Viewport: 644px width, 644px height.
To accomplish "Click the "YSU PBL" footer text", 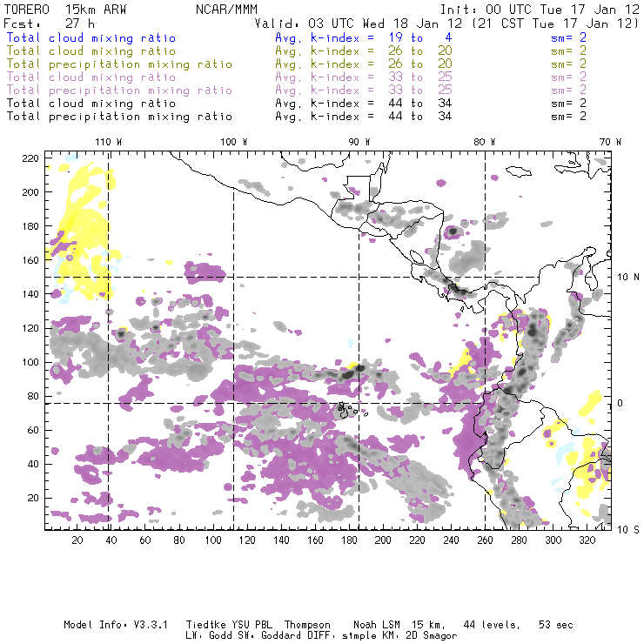I will tap(251, 625).
